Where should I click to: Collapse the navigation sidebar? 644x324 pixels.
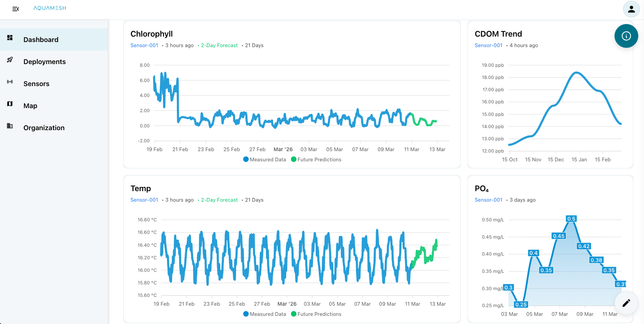(x=16, y=9)
